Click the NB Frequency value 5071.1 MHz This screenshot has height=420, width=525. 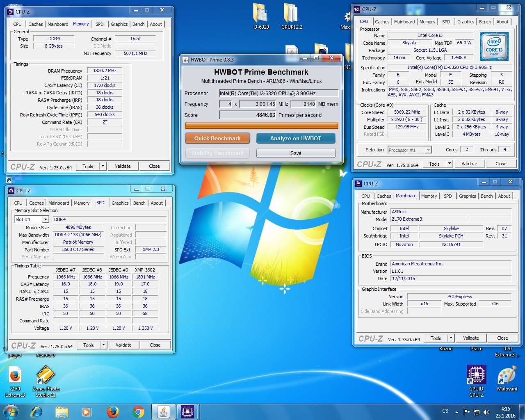point(135,53)
